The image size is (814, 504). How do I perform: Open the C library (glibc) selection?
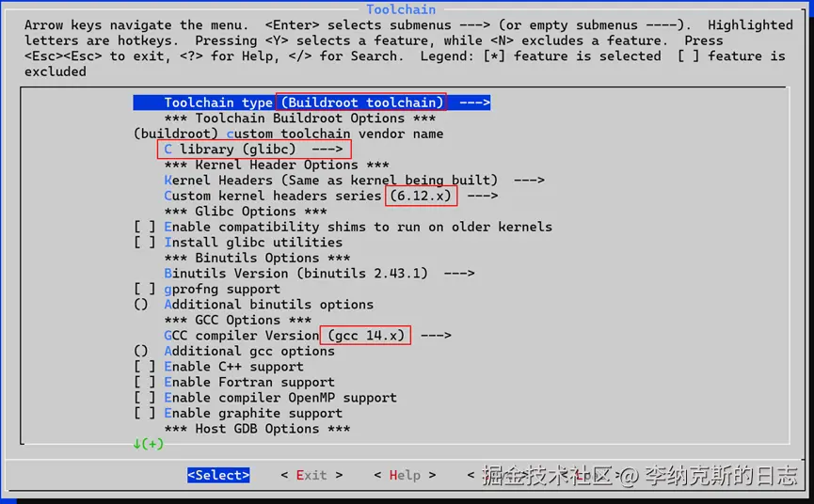253,150
